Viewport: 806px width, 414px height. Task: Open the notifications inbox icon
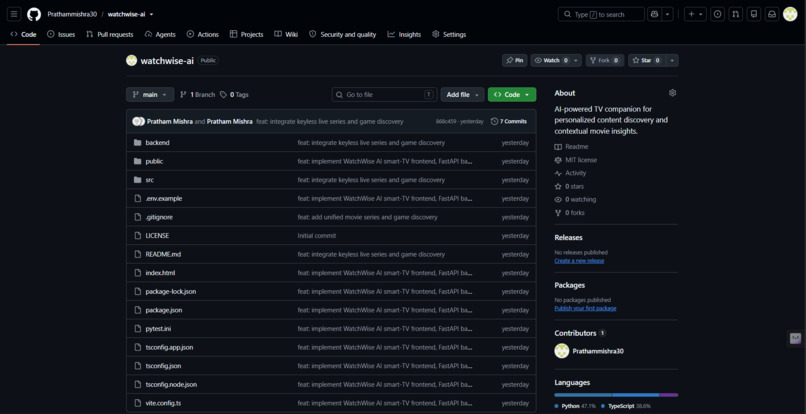pyautogui.click(x=772, y=14)
